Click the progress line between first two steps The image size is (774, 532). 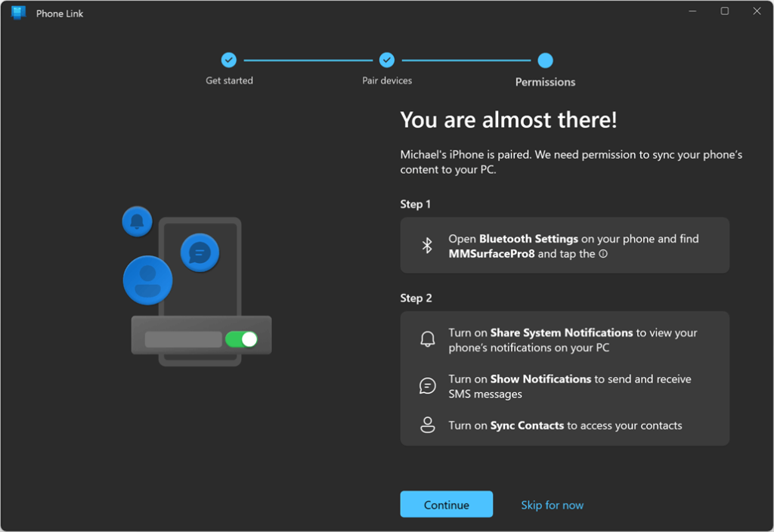[x=308, y=60]
